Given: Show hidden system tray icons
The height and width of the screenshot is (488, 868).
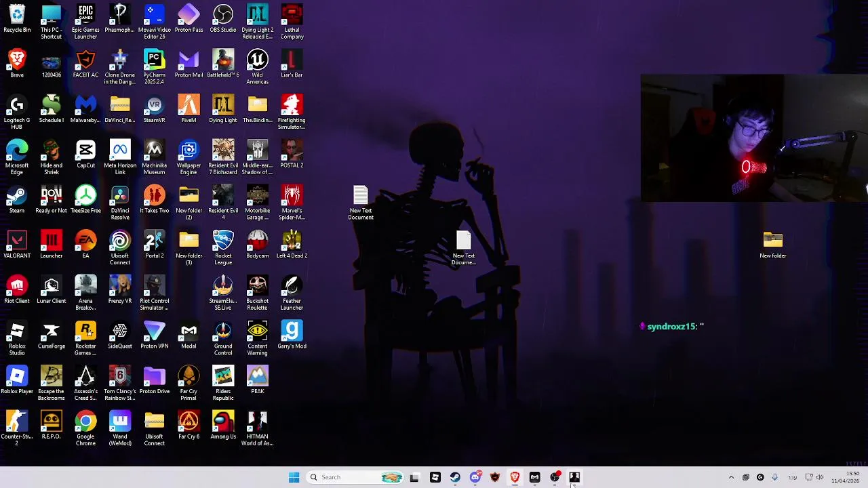Looking at the screenshot, I should 731,477.
